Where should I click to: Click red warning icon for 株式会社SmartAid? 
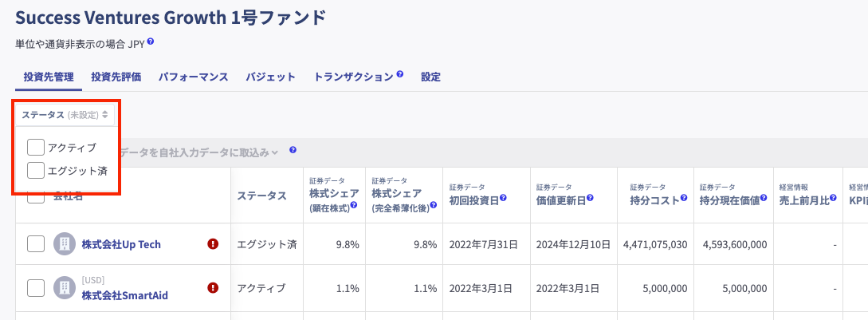(213, 288)
